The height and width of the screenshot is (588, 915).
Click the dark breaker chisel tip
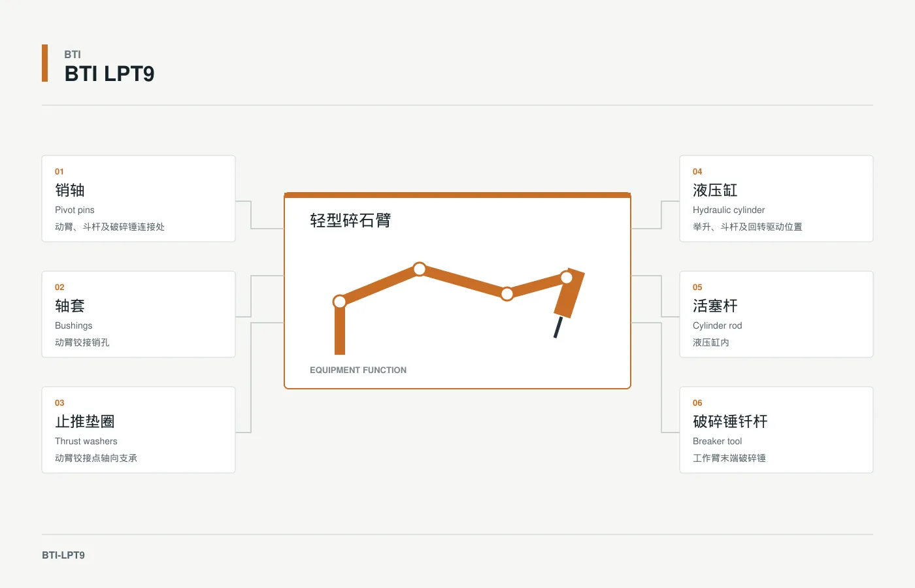(557, 327)
